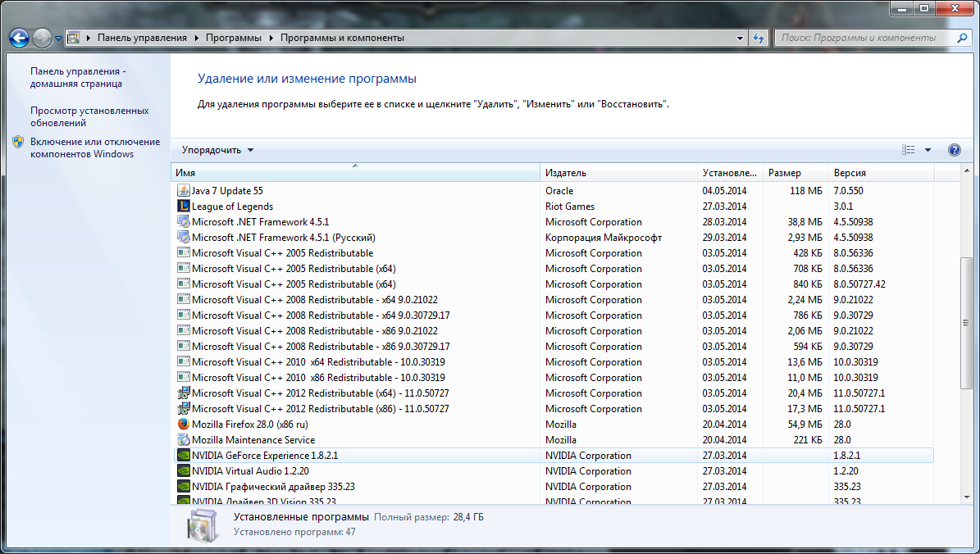Select the Java 7 Update 55 row
Screen dimensions: 980x554
pos(553,190)
